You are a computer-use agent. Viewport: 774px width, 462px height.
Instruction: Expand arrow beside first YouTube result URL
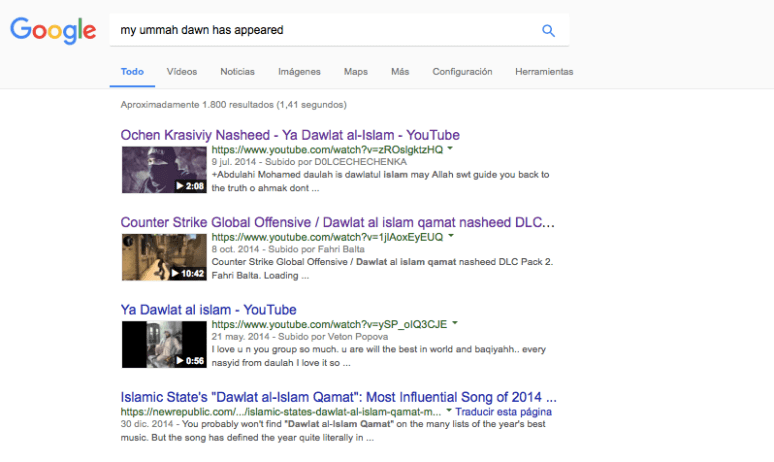(451, 149)
